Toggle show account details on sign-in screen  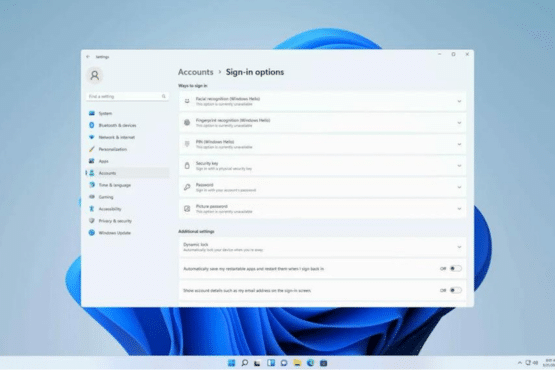point(456,290)
